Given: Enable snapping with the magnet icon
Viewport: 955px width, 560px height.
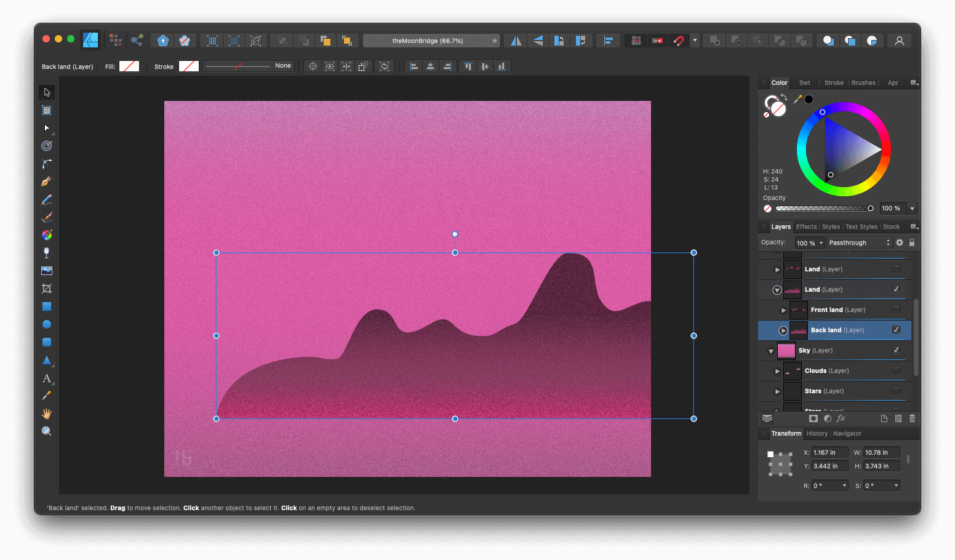Looking at the screenshot, I should point(679,40).
